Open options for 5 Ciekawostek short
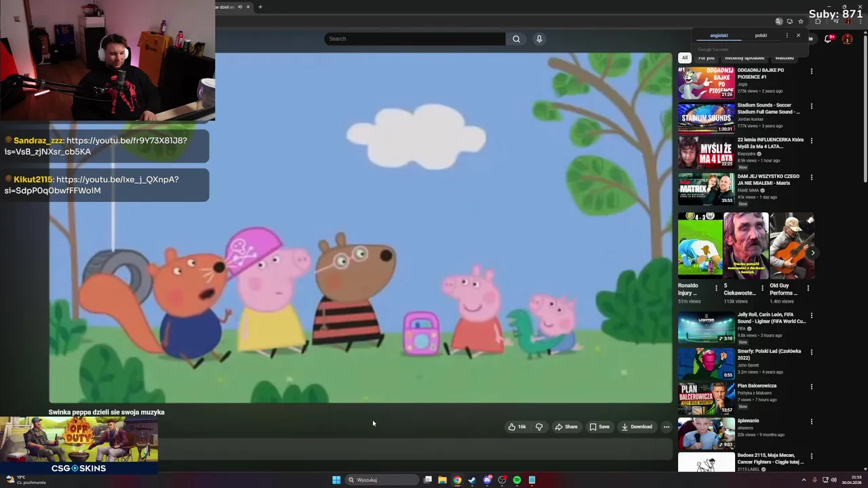Viewport: 868px width, 488px height. pos(762,288)
